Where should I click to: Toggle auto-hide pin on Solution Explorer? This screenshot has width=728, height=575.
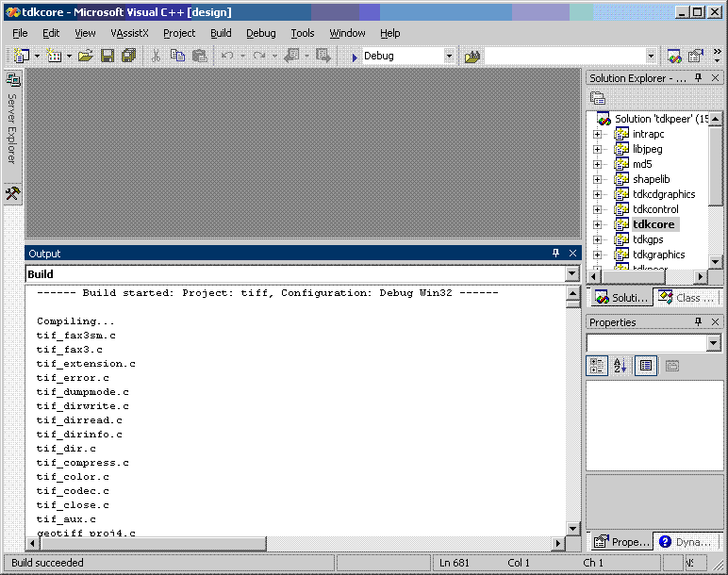tap(698, 78)
